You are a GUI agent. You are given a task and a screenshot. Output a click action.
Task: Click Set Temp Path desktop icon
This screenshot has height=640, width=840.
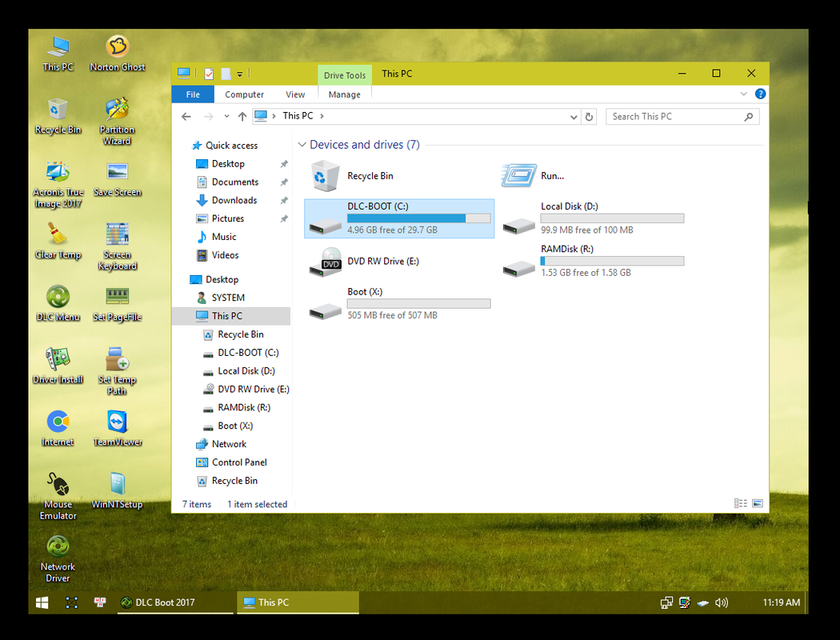[117, 372]
